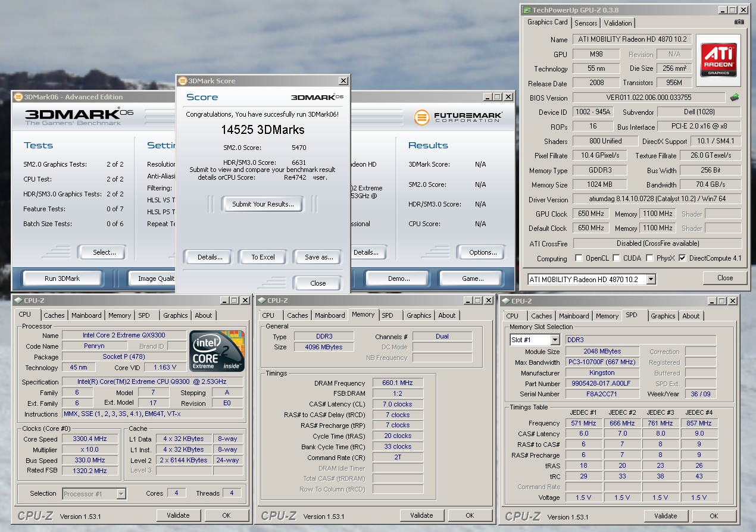
Task: Click the Futuremark Corporation logo
Action: coord(458,117)
